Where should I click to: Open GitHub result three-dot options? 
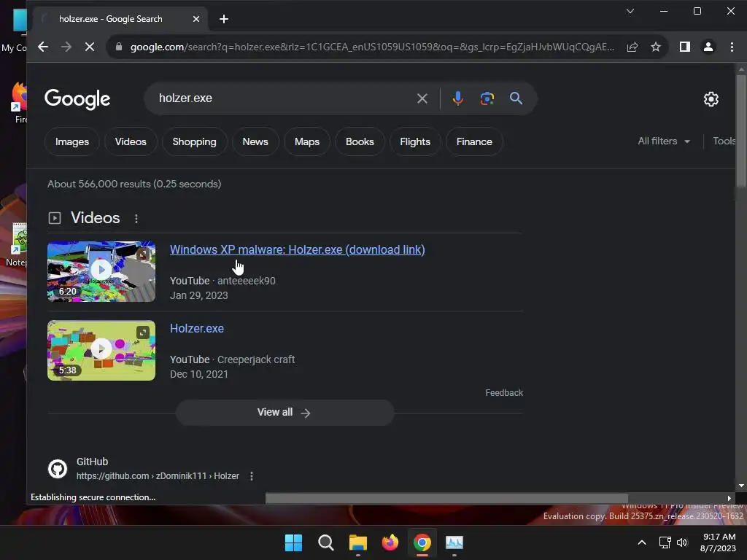(252, 475)
